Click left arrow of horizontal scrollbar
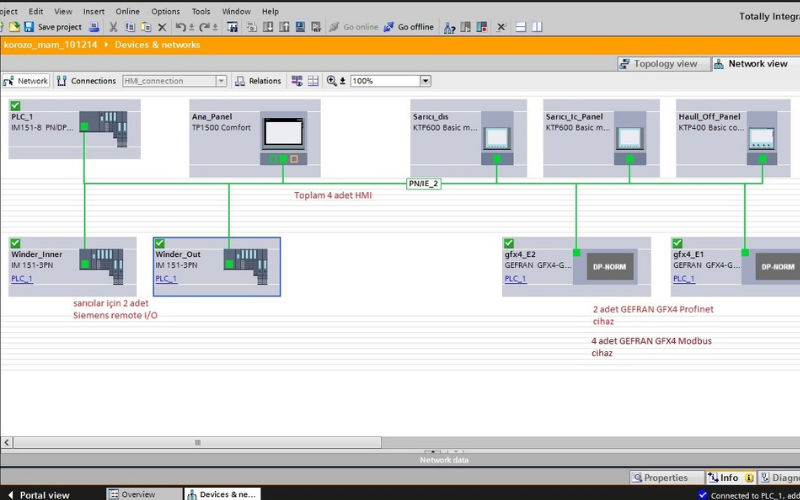The width and height of the screenshot is (800, 500). click(x=7, y=442)
